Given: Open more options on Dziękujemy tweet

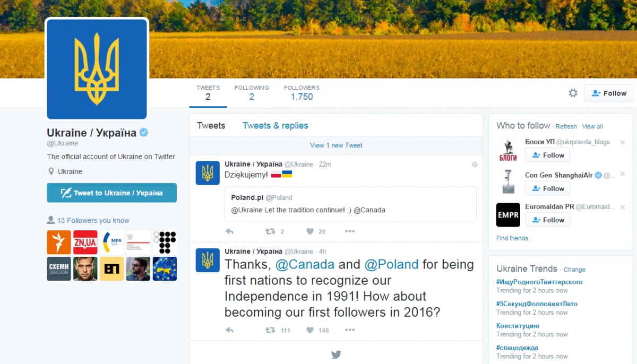Looking at the screenshot, I should pos(350,231).
